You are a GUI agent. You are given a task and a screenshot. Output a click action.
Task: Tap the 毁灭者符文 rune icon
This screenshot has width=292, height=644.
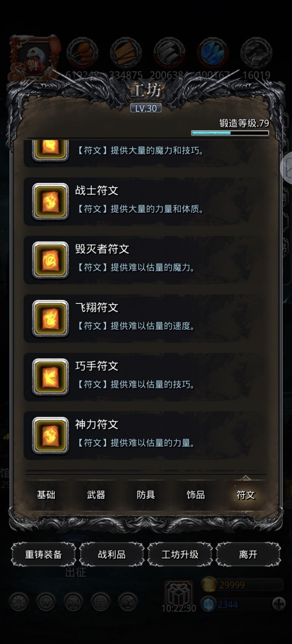tap(50, 260)
